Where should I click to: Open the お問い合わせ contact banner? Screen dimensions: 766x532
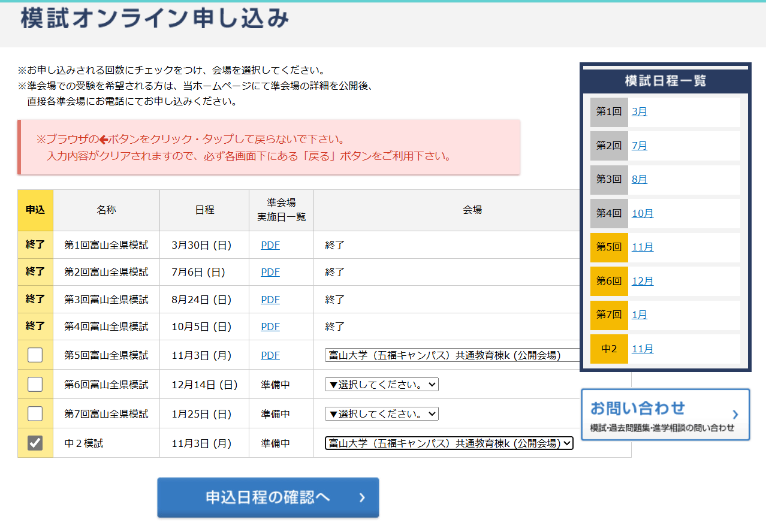click(665, 415)
